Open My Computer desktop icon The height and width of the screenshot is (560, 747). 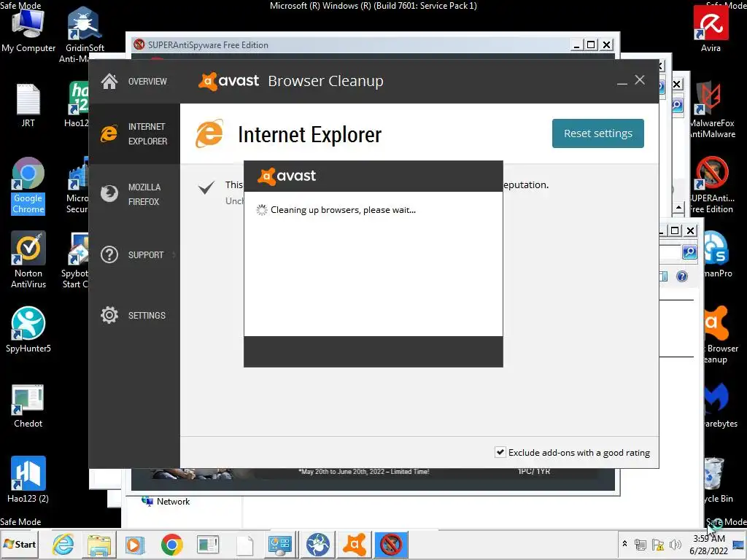click(x=28, y=30)
